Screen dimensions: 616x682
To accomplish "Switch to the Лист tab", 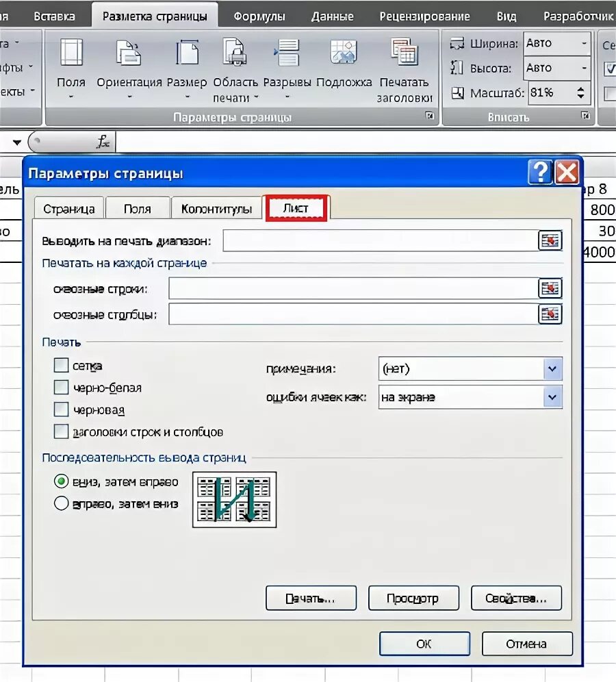I will (296, 208).
